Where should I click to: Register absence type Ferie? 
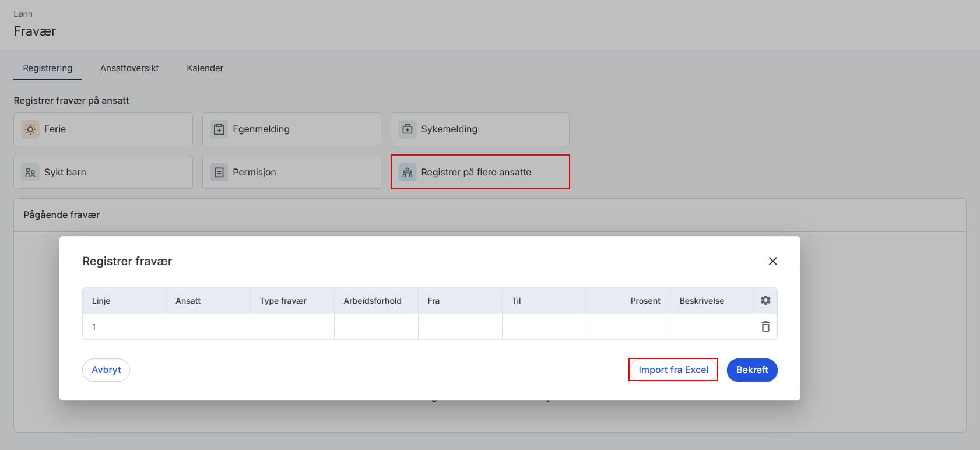click(103, 129)
